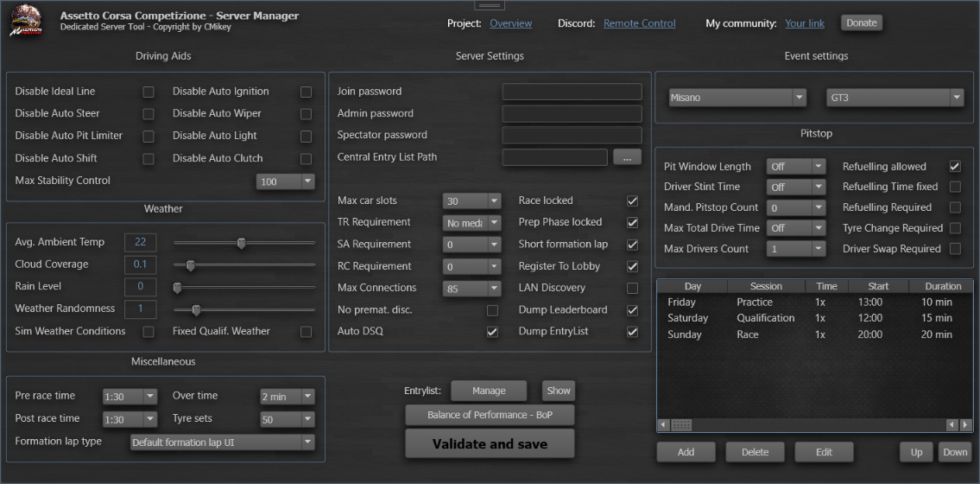Click the Assetto Corsa logo icon
This screenshot has height=484, width=980.
(26, 21)
